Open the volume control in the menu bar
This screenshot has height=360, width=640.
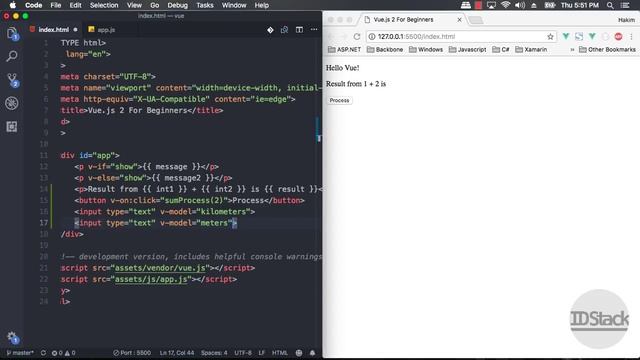click(x=520, y=5)
